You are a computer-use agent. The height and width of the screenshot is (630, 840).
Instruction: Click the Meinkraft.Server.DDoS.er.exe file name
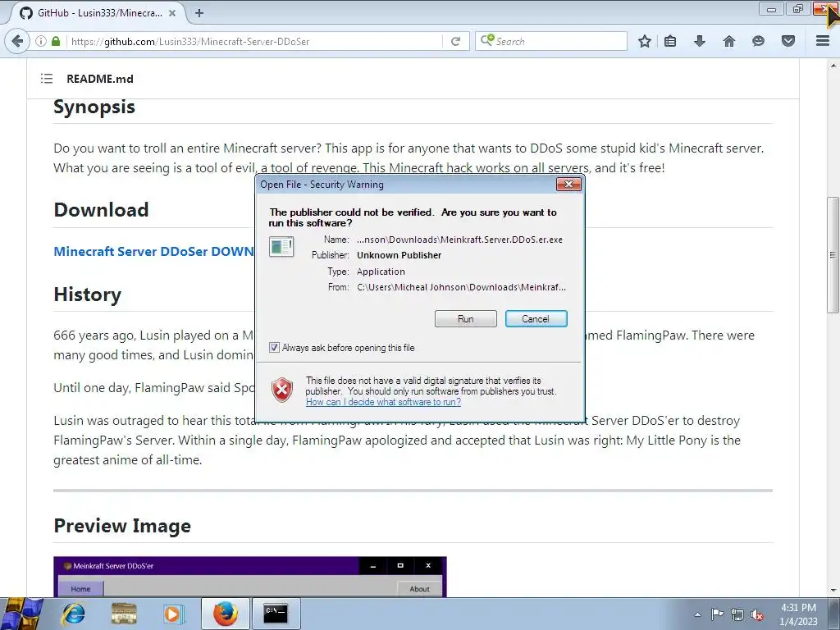[459, 240]
